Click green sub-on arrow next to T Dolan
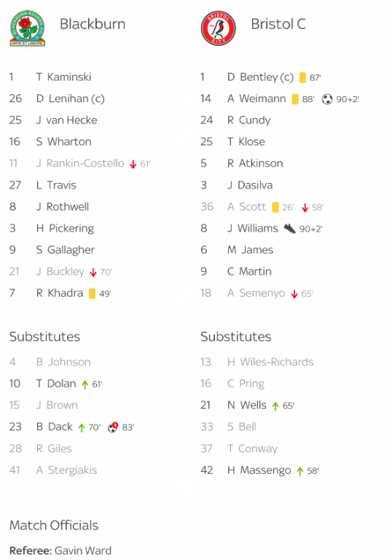Image resolution: width=392 pixels, height=560 pixels. (x=85, y=385)
